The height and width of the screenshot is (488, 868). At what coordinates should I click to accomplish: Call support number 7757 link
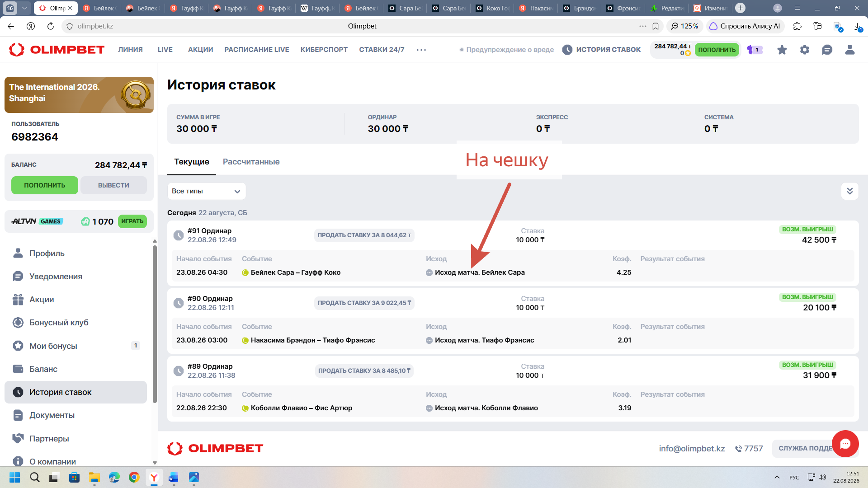point(749,449)
